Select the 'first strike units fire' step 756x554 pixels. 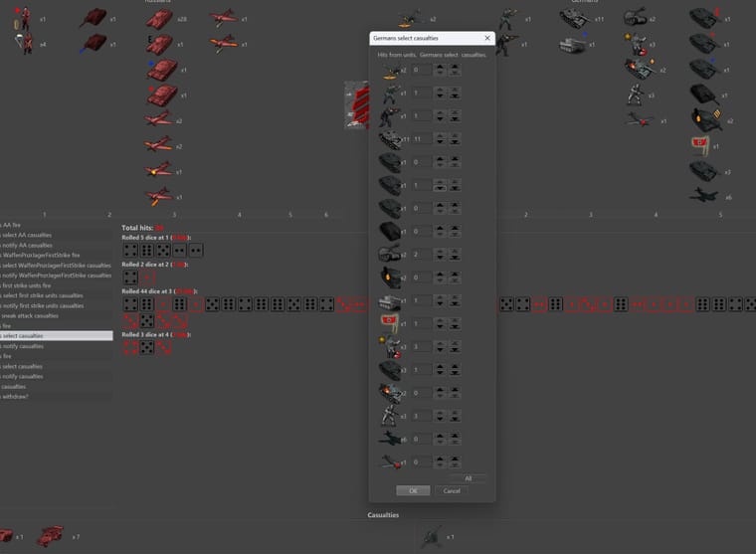coord(27,285)
